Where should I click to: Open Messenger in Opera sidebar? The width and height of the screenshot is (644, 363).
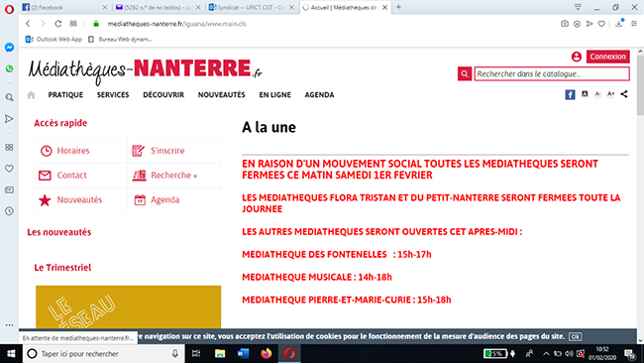click(10, 48)
